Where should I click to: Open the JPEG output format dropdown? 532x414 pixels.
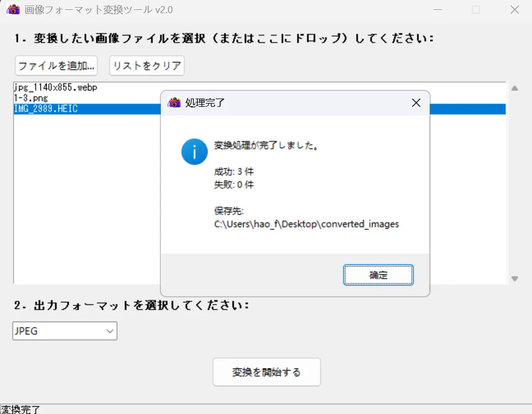click(x=65, y=331)
